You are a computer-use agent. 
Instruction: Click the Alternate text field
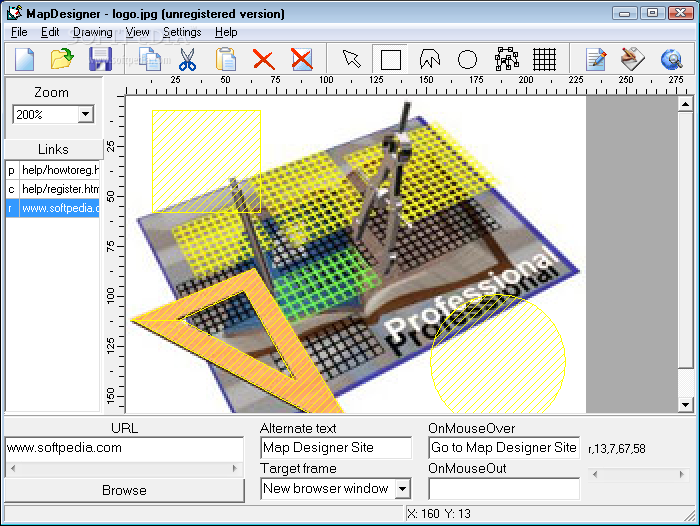point(336,447)
